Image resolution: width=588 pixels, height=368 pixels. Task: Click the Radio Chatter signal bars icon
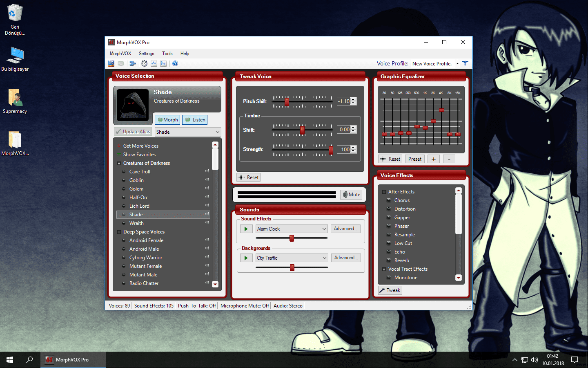coord(207,283)
